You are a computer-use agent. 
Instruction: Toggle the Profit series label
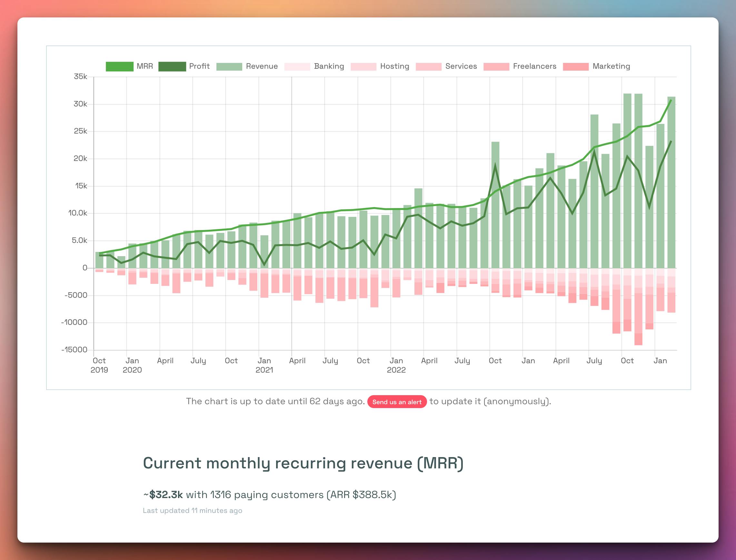pos(199,66)
